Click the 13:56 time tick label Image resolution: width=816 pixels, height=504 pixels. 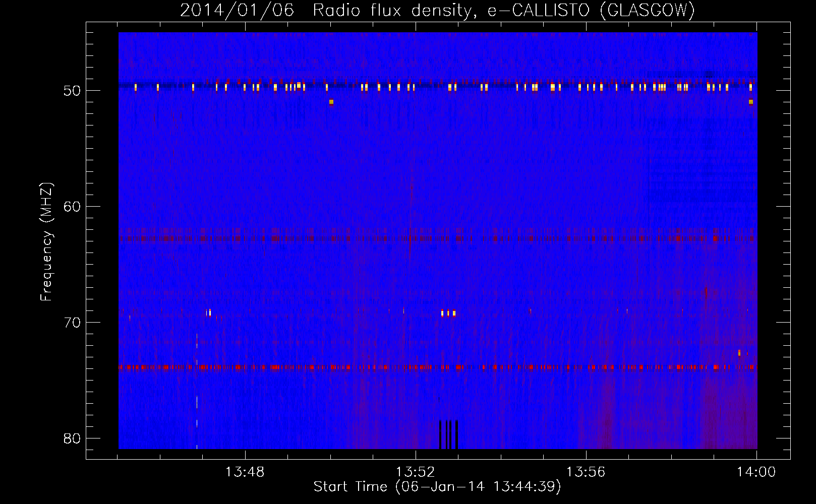[x=586, y=472]
